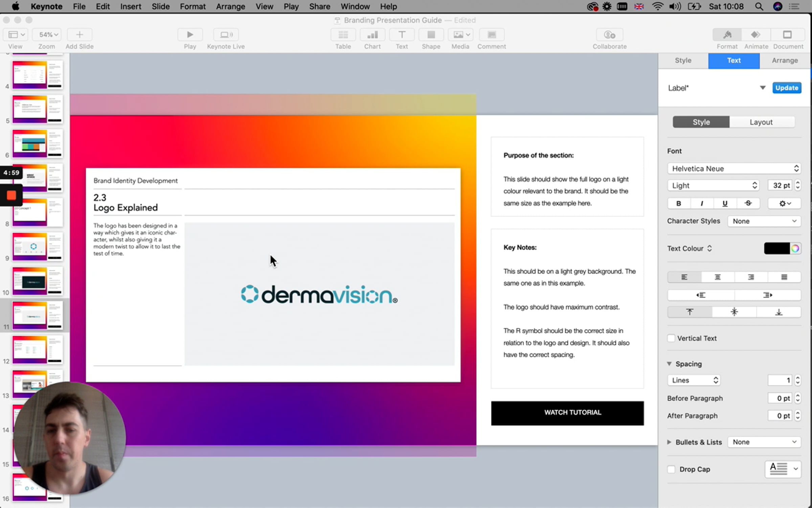
Task: Click the Play toolbar icon
Action: [190, 35]
